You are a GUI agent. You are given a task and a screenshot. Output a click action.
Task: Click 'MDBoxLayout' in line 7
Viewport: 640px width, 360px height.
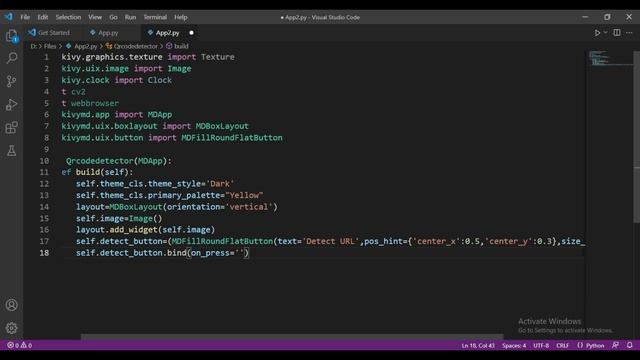[222, 126]
